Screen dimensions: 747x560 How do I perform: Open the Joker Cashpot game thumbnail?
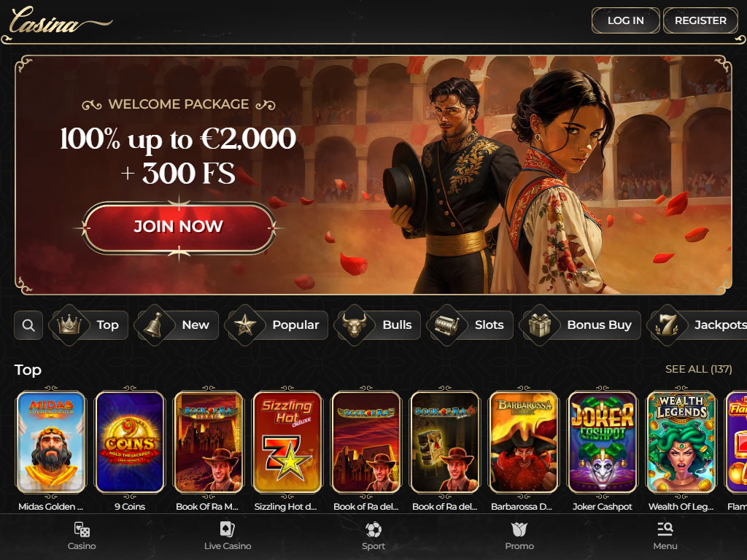(x=602, y=442)
